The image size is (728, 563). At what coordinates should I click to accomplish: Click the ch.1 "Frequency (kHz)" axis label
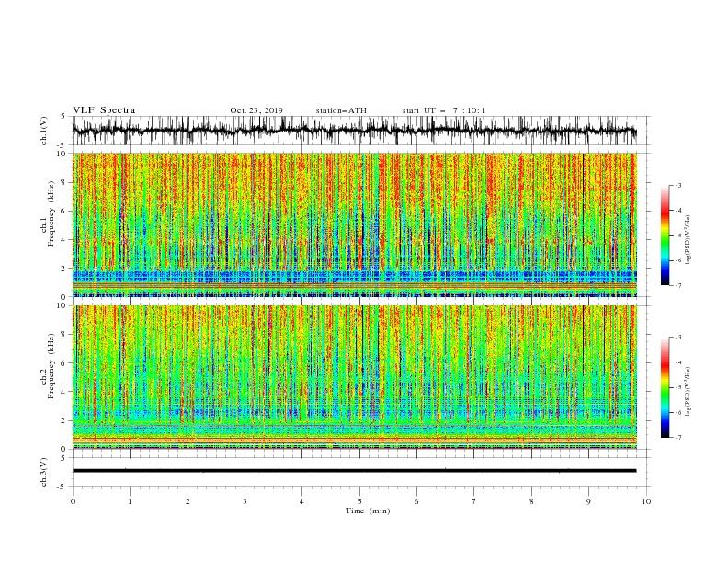(x=51, y=214)
